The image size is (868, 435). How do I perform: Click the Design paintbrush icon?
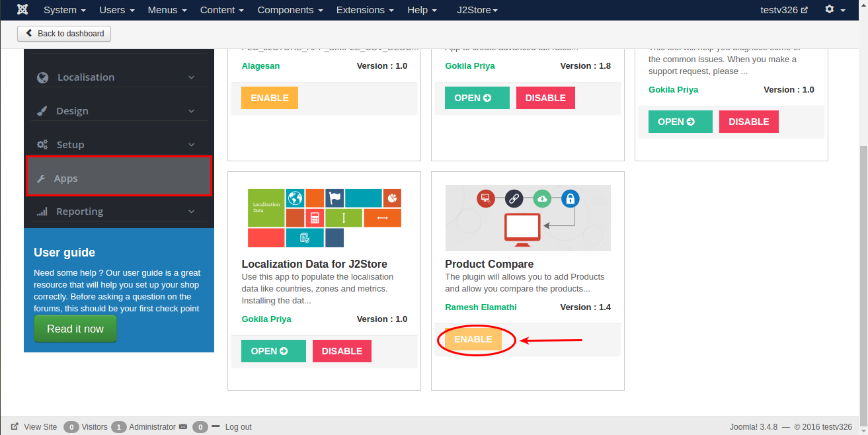click(x=42, y=111)
